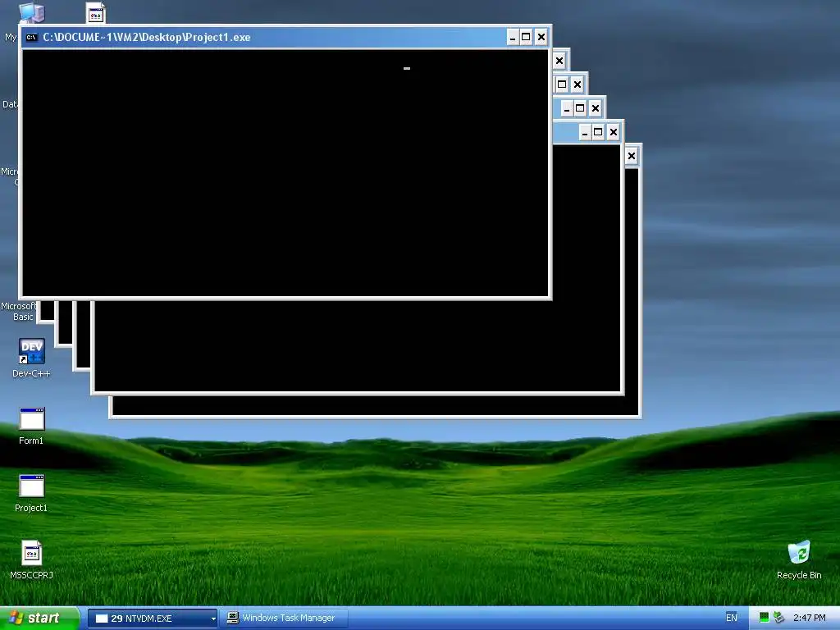Minimize the fifth stacked console window
This screenshot has height=630, width=840.
pos(585,132)
